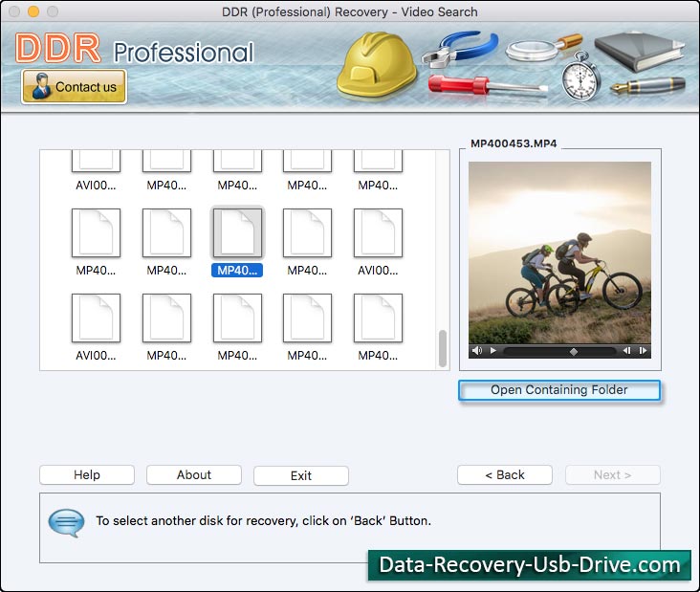
Task: Step the preview forward one frame
Action: coord(643,350)
